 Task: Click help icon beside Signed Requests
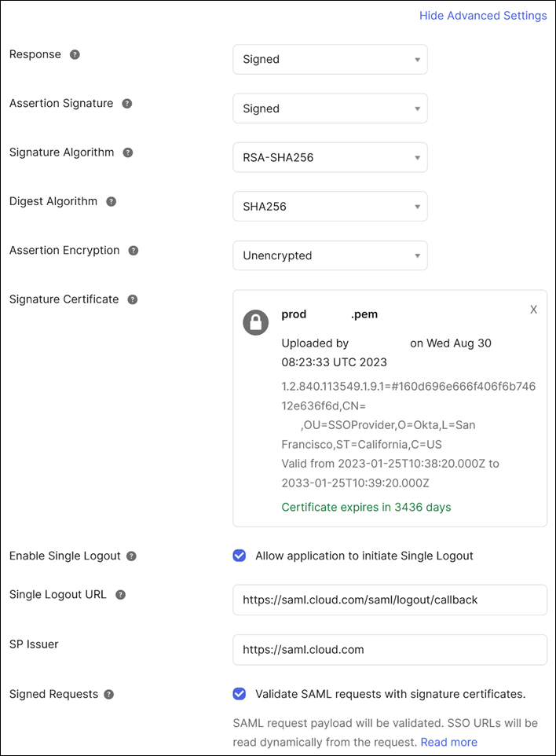click(109, 695)
